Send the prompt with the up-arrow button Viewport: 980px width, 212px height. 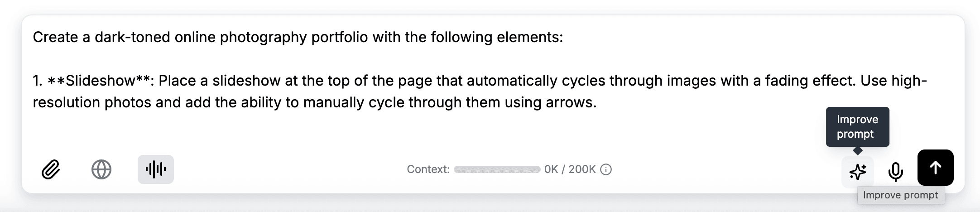[935, 168]
